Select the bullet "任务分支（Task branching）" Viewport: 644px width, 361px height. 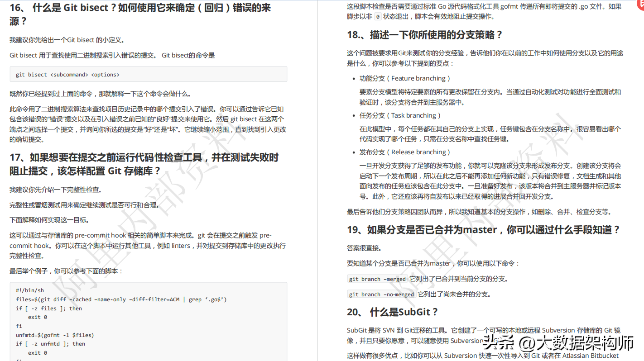400,115
